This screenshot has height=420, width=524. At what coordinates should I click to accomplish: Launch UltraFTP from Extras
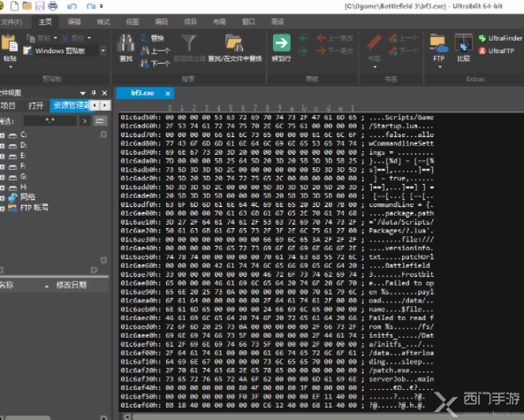497,50
